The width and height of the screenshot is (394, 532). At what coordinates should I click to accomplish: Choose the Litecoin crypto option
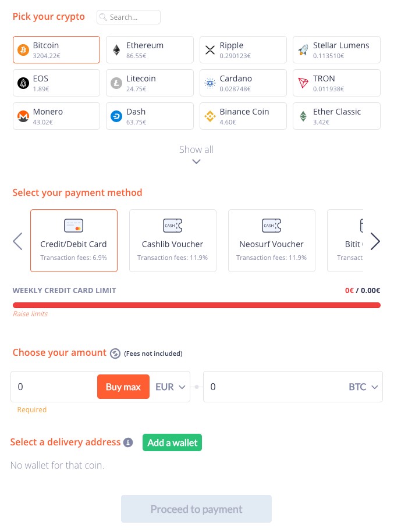(150, 83)
